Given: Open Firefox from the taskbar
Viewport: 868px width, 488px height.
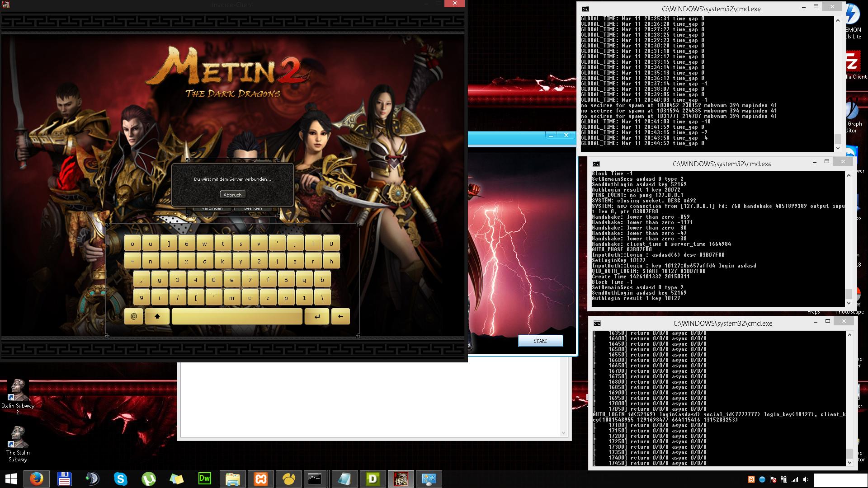Looking at the screenshot, I should (36, 479).
